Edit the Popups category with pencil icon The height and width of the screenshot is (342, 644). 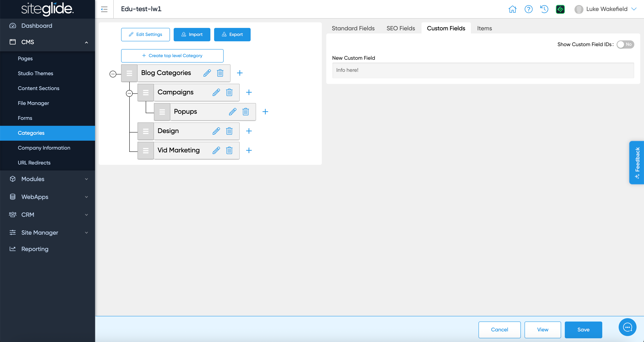[233, 112]
